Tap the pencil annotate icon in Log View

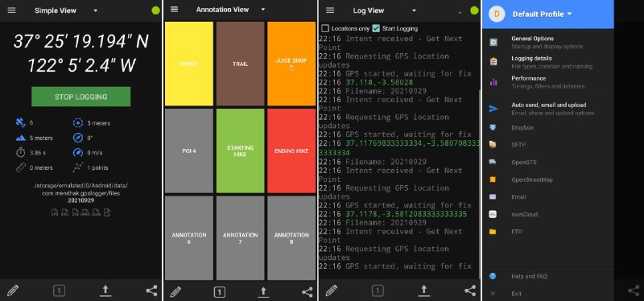[x=332, y=291]
